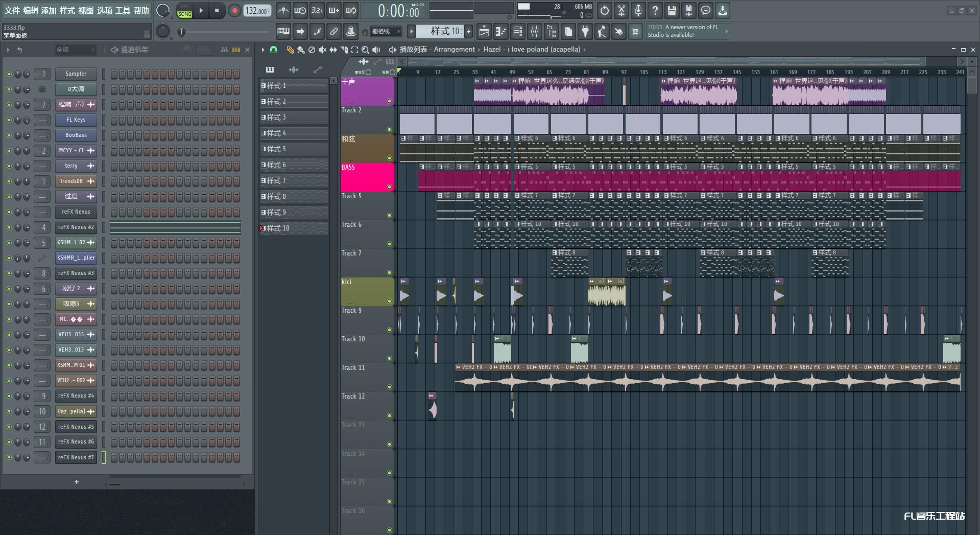Select the zoom magnifier tool in playlist
Viewport: 980px width, 535px height.
(365, 50)
